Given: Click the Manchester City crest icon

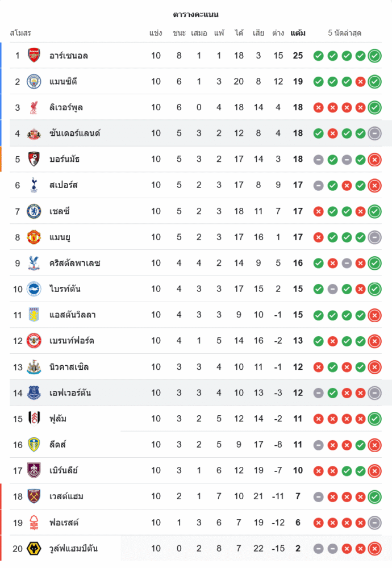Looking at the screenshot, I should coord(34,81).
